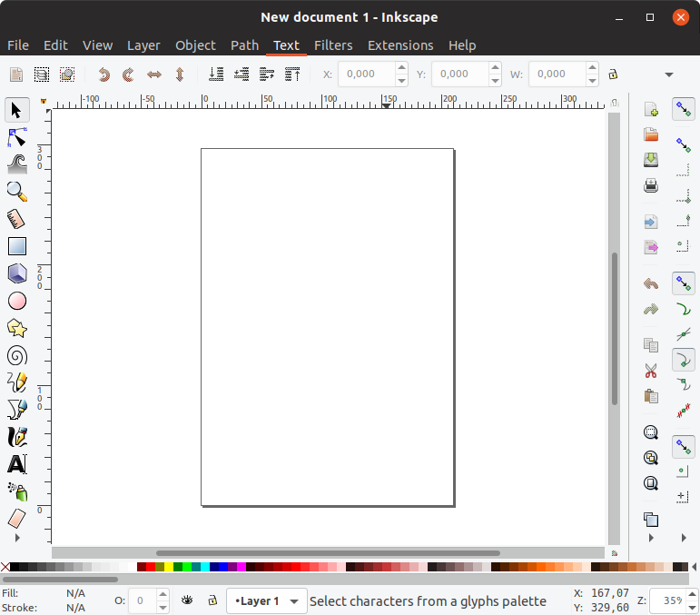Screen dimensions: 700x615
Task: Raise selection to top
Action: [292, 74]
